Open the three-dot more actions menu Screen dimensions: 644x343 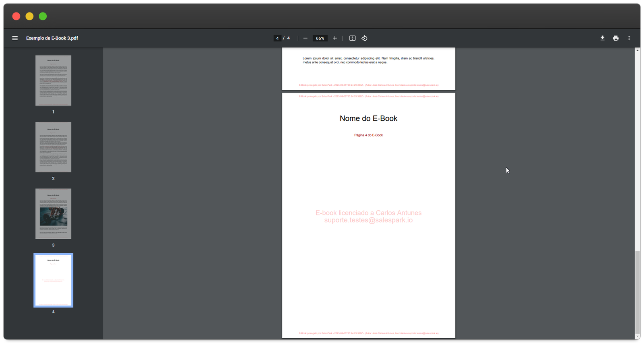click(629, 38)
